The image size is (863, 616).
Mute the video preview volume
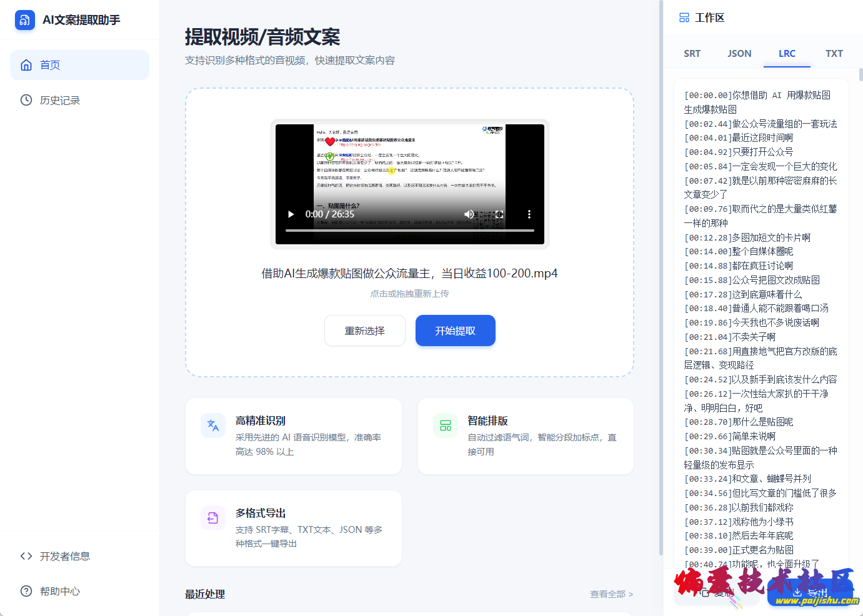coord(469,214)
